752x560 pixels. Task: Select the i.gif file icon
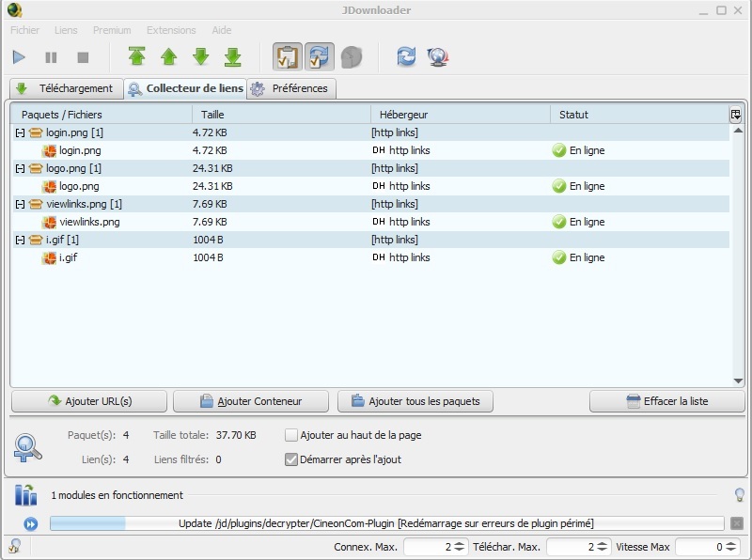[50, 258]
